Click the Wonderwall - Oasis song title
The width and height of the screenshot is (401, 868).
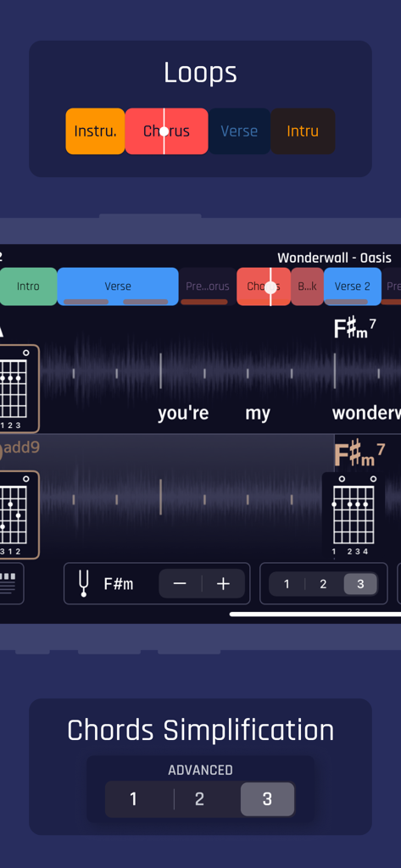[335, 258]
